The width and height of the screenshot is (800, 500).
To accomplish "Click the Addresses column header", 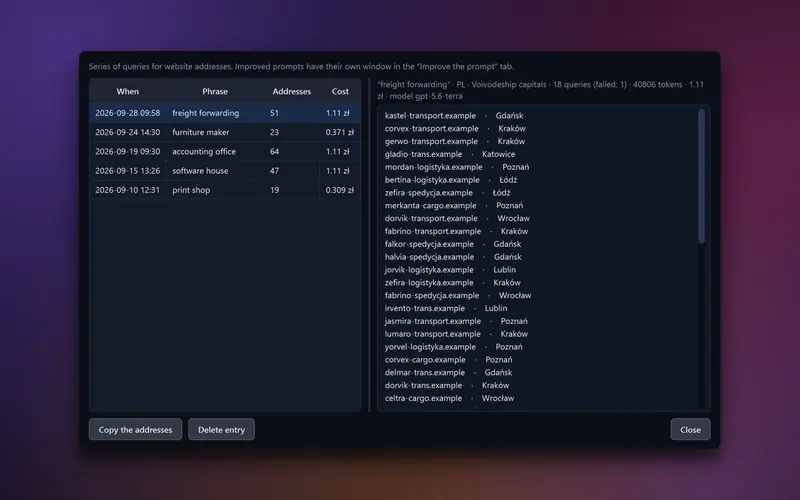I will [x=291, y=91].
